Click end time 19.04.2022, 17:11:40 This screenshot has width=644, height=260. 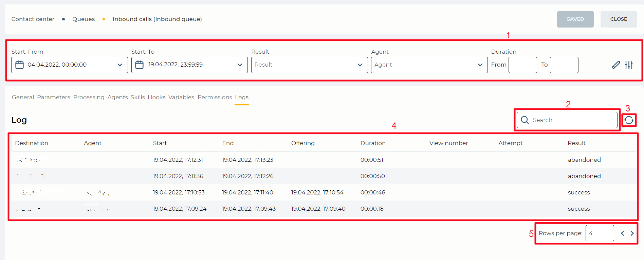coord(248,192)
